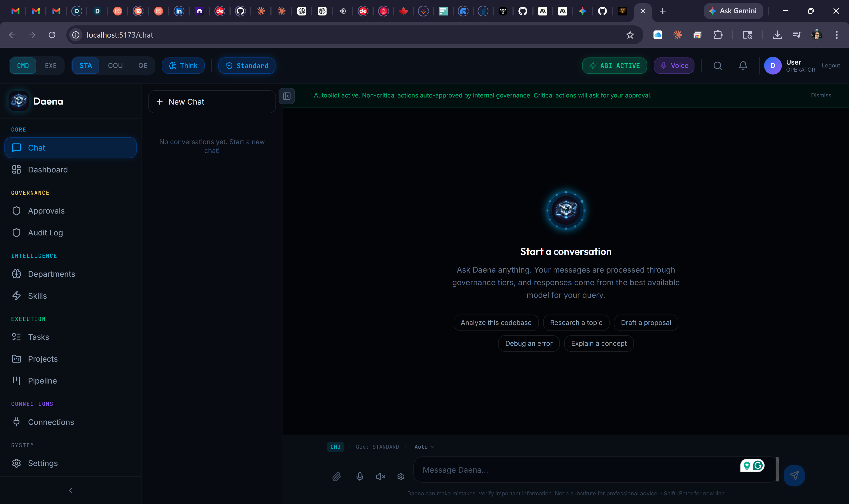This screenshot has height=504, width=849.
Task: Dismiss the autopilot banner
Action: (820, 95)
